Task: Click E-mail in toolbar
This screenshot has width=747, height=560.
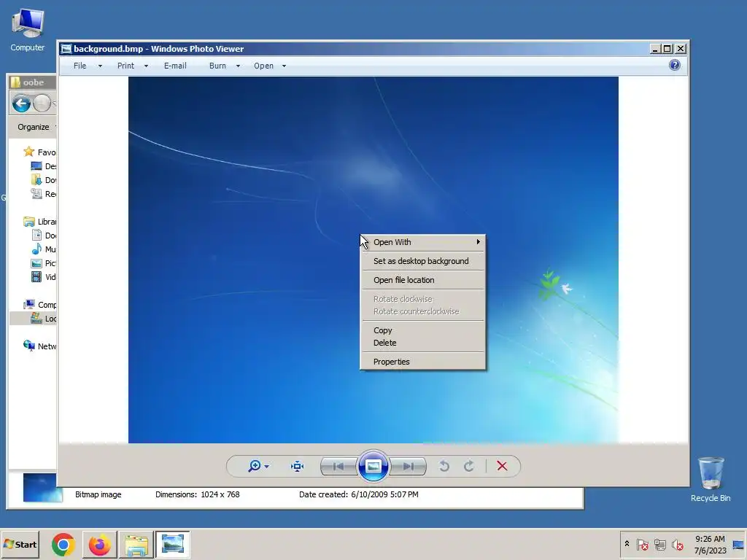Action: coord(175,66)
